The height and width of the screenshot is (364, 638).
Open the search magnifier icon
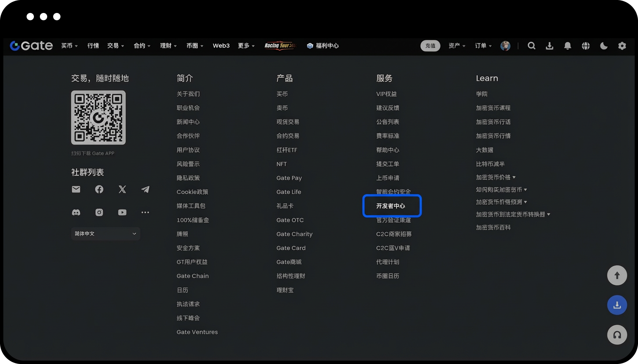531,46
